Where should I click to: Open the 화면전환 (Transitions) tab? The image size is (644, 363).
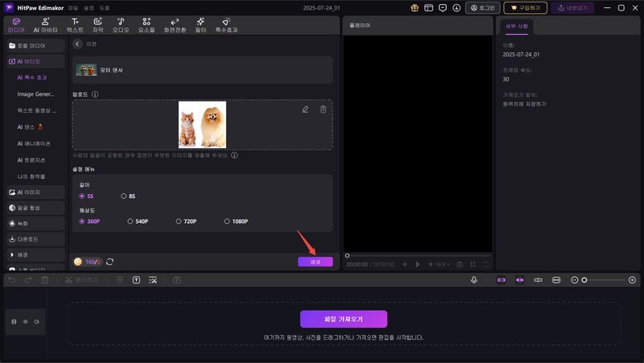click(175, 25)
